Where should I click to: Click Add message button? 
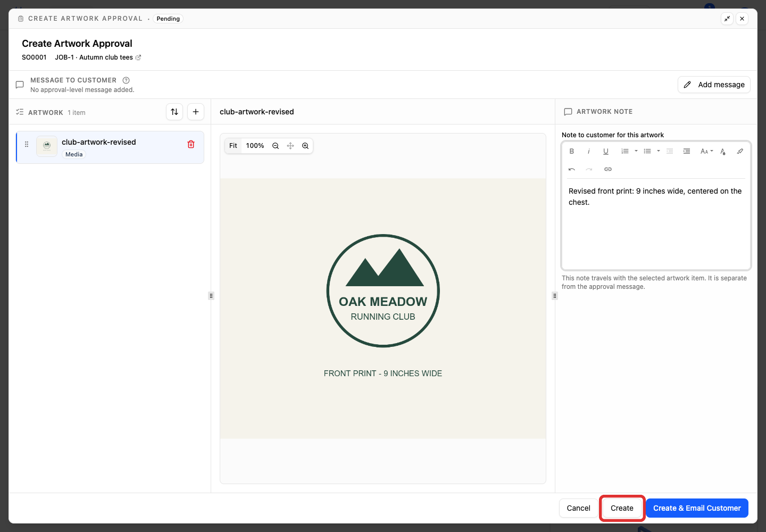pos(714,85)
